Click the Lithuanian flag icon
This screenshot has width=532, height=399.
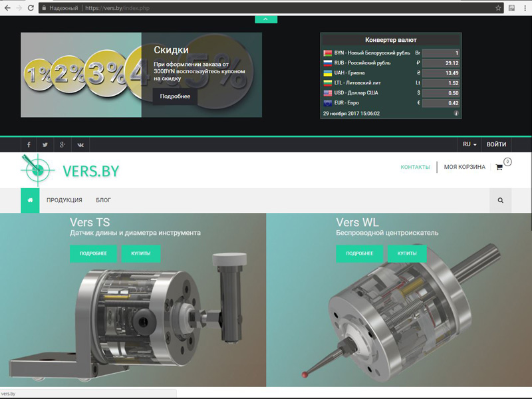(327, 82)
